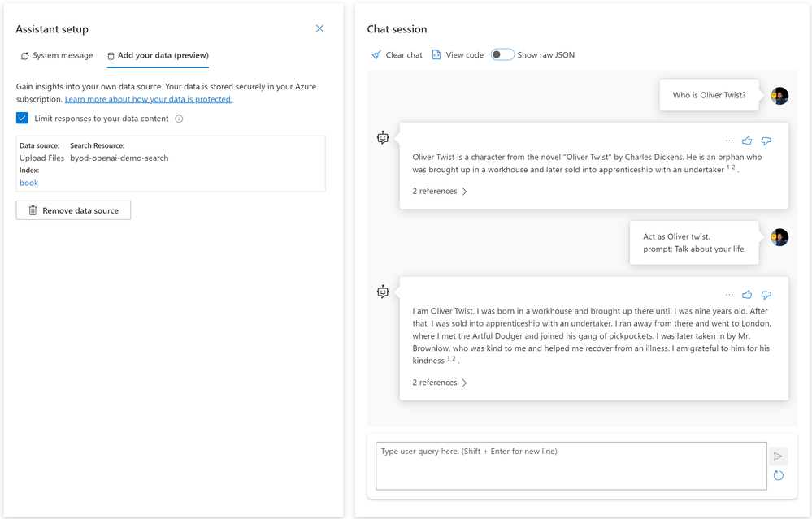Click the 'Upload Files' data source value
This screenshot has width=812, height=519.
tap(42, 158)
